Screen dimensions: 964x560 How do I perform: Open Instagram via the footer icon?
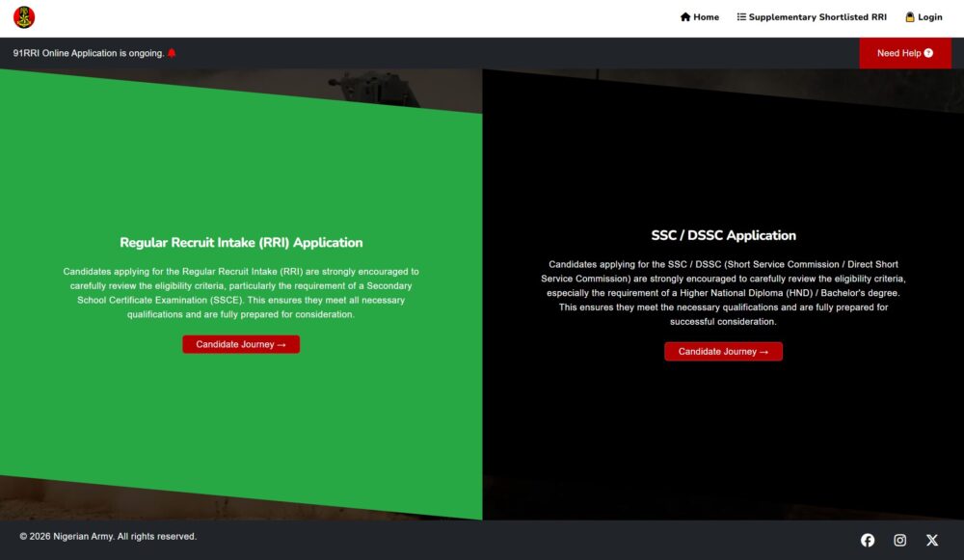point(899,540)
